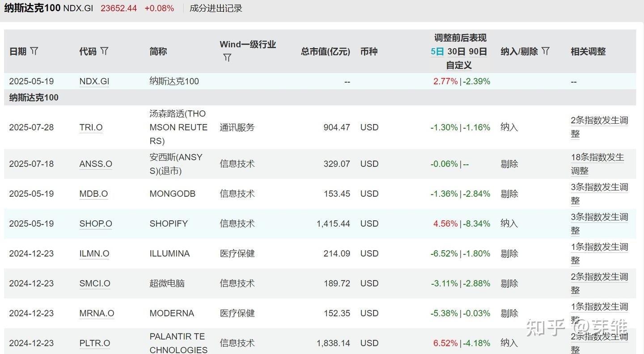Open the SHOP.O Shopify link
The height and width of the screenshot is (354, 644).
pyautogui.click(x=95, y=223)
